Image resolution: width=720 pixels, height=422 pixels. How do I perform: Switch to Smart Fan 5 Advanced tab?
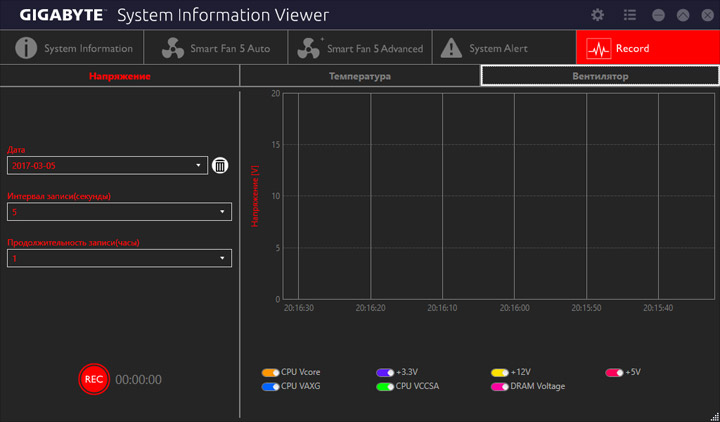coord(360,48)
